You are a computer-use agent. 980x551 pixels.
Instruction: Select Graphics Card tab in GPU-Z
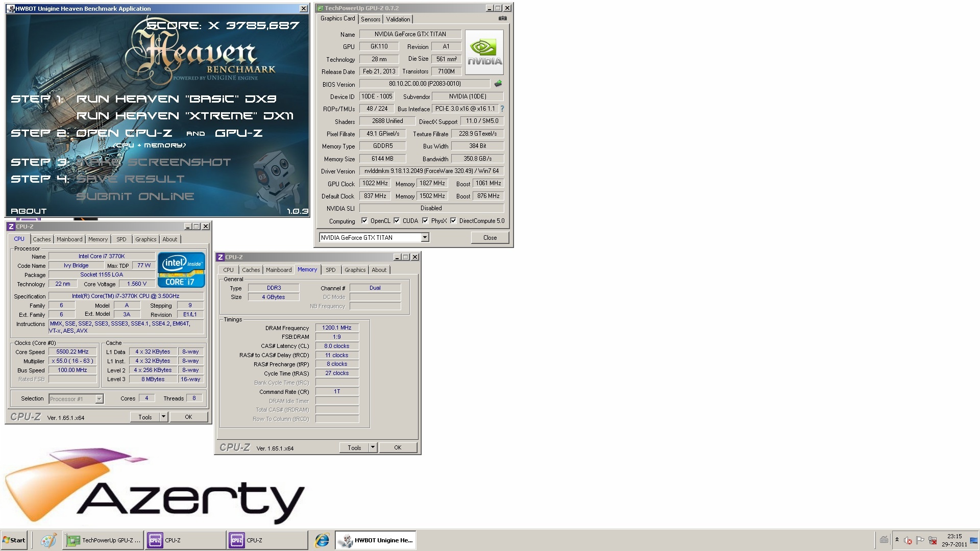337,18
